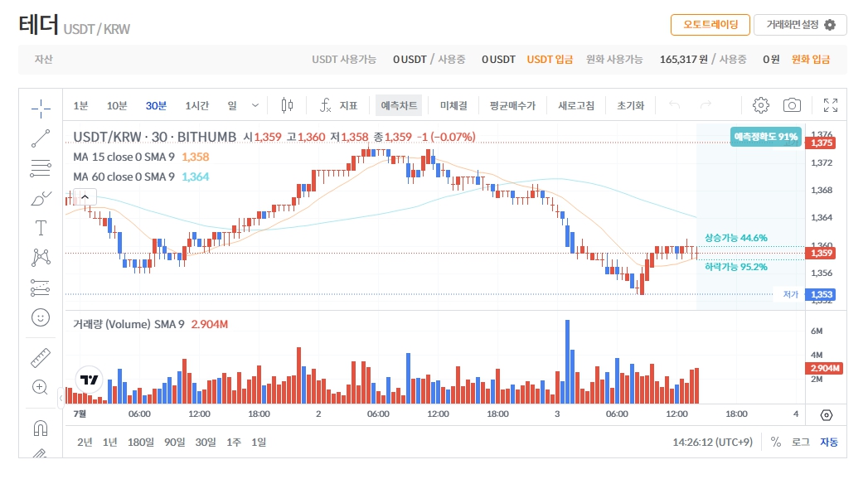Click the 상승가능 44.6% prediction label
868x479 pixels.
click(x=735, y=238)
